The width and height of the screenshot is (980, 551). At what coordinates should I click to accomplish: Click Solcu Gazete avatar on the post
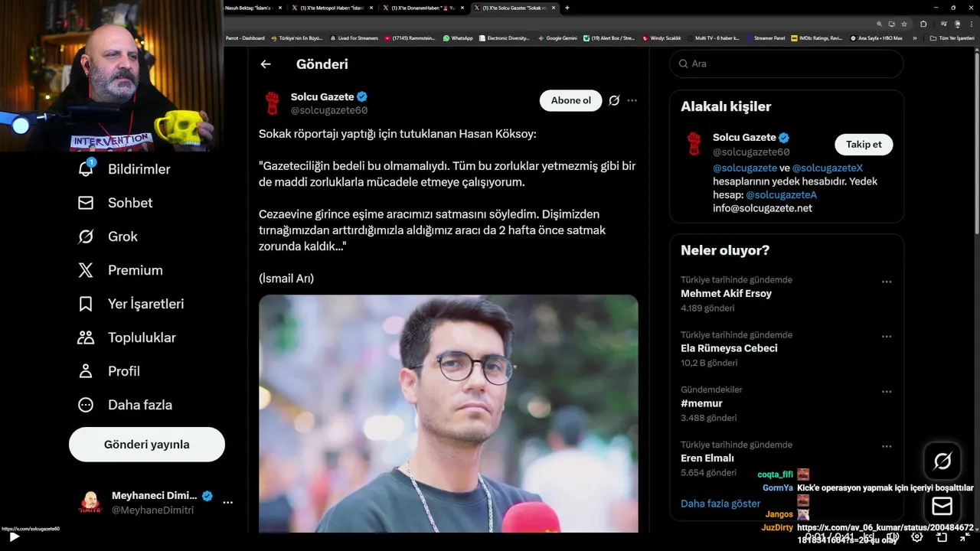272,103
